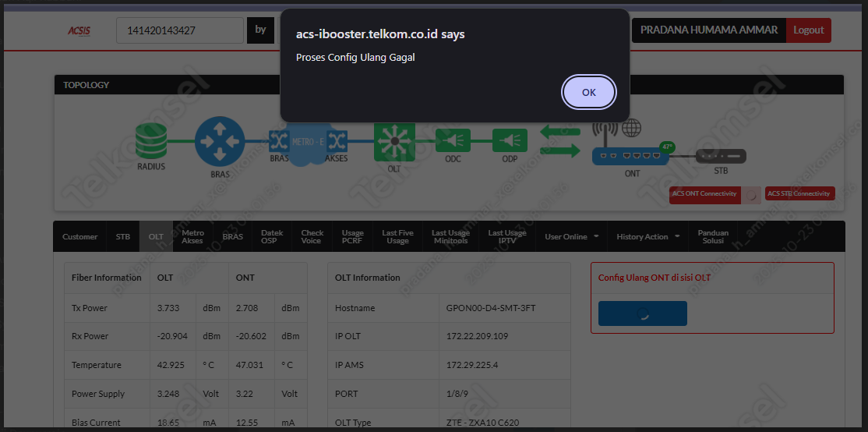Click the 47° temperature badge on ONT
The height and width of the screenshot is (432, 868).
(x=666, y=147)
